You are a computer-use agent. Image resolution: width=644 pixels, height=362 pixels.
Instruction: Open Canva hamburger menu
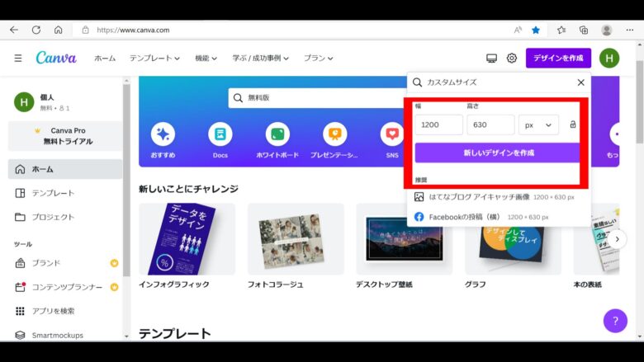[18, 59]
